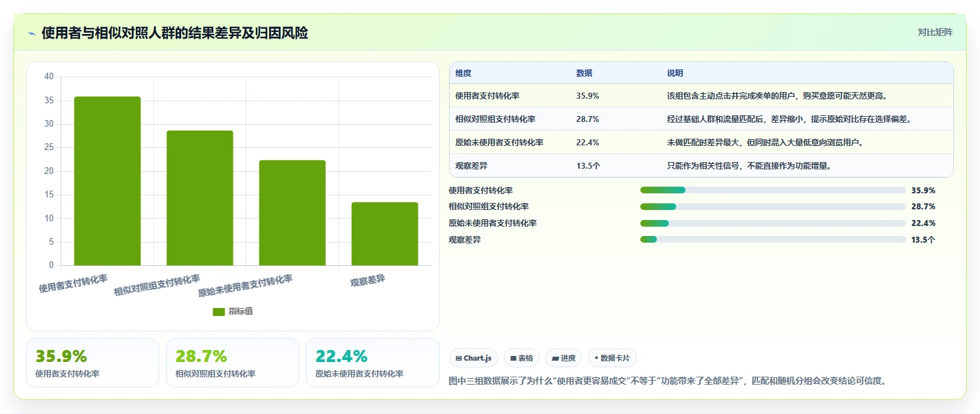Click the 使用者支付转化率 progress bar
The width and height of the screenshot is (980, 414).
pyautogui.click(x=773, y=191)
